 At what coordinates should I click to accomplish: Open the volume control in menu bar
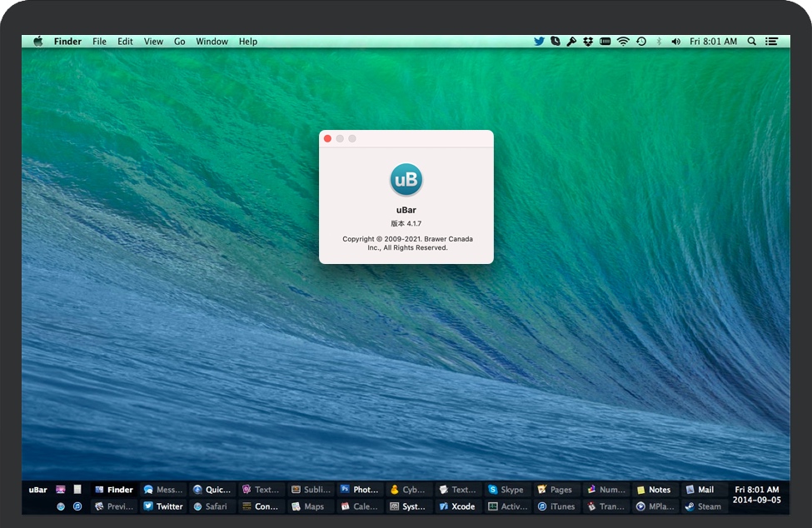675,42
